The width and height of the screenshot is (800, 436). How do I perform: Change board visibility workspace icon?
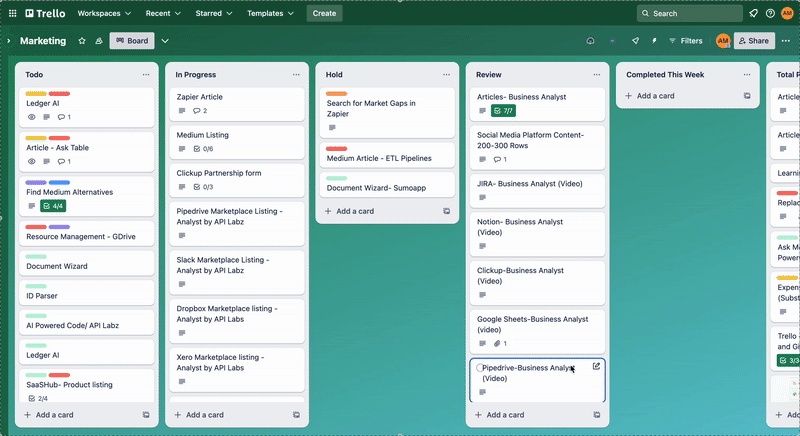pos(99,41)
